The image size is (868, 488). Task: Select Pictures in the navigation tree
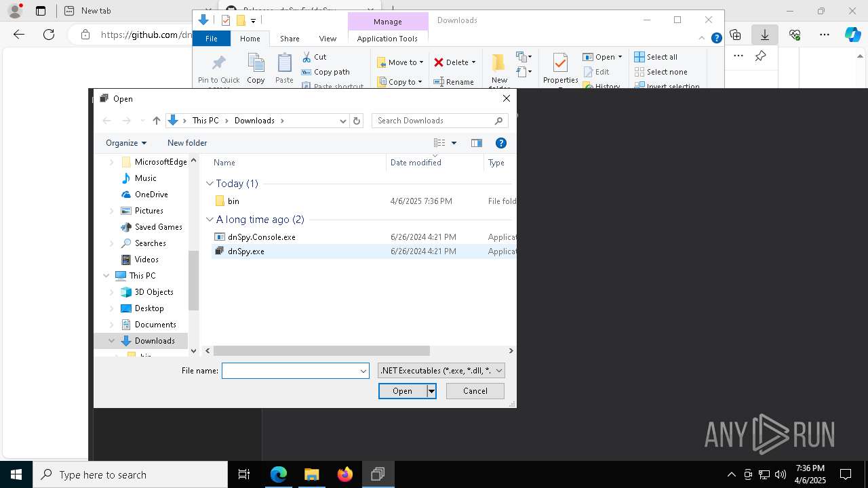point(149,211)
